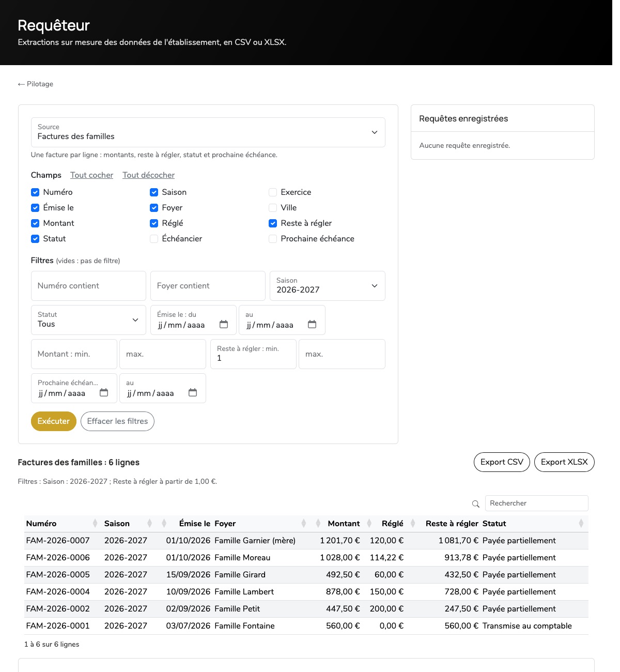Click the FAM-2026-0004 row number
Image resolution: width=620 pixels, height=672 pixels.
(x=58, y=592)
